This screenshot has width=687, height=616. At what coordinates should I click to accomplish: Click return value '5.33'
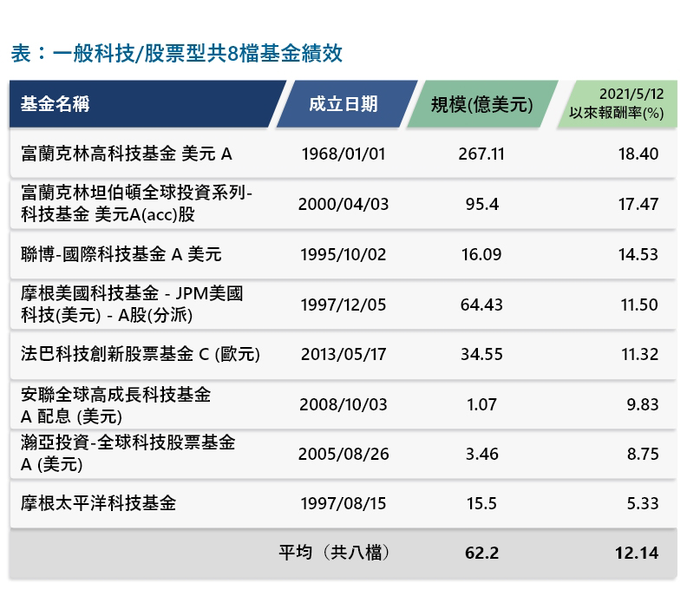[643, 504]
